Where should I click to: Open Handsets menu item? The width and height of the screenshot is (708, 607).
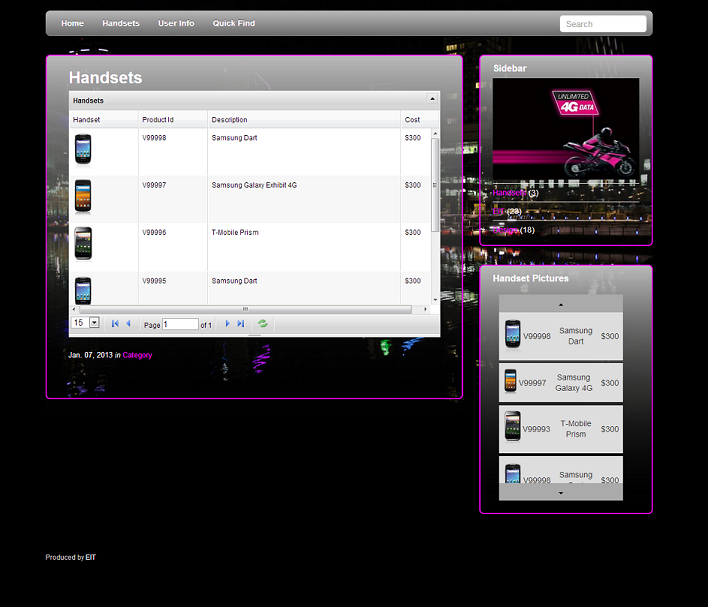[x=121, y=23]
